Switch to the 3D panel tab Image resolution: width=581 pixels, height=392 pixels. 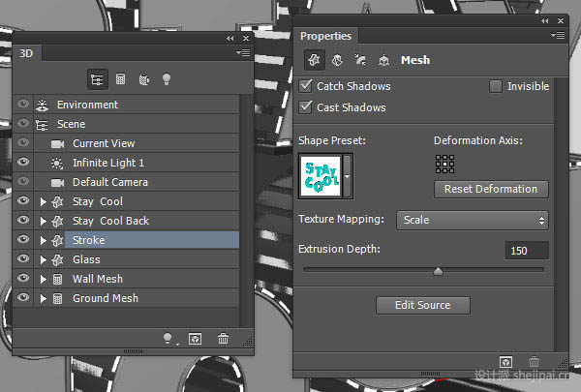pyautogui.click(x=26, y=53)
